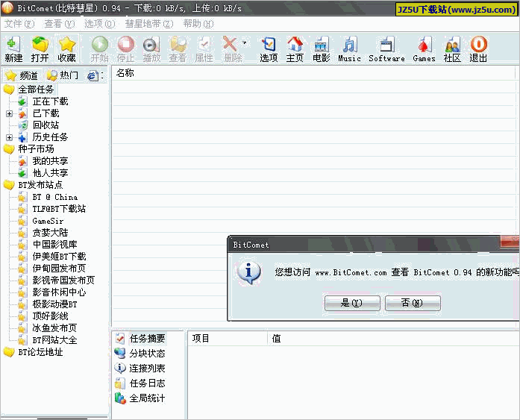Switch to the IE browser tab
This screenshot has width=520, height=420.
tap(93, 76)
